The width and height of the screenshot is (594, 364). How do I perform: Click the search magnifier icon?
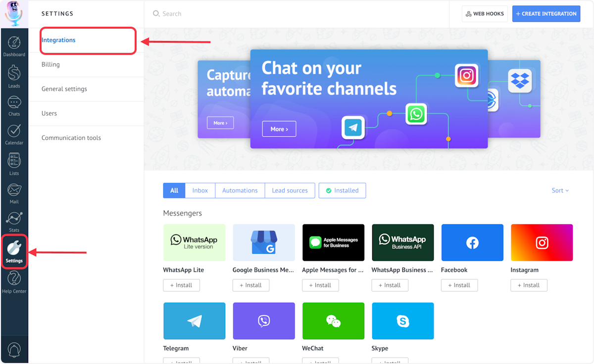click(156, 14)
